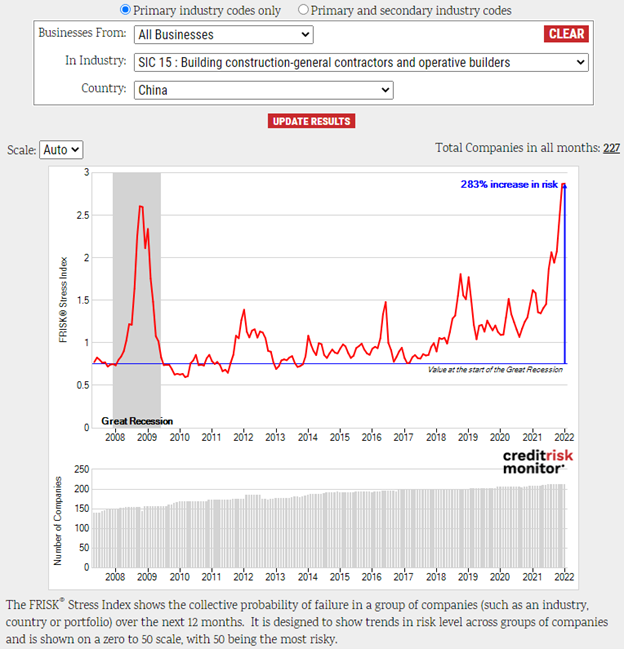Viewport: 624px width, 649px height.
Task: Open the 227 total companies link
Action: pyautogui.click(x=611, y=148)
